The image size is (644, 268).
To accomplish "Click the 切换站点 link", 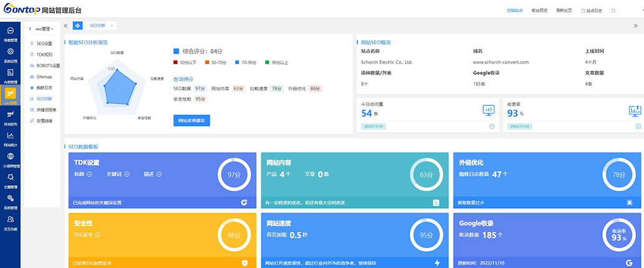I will (514, 11).
